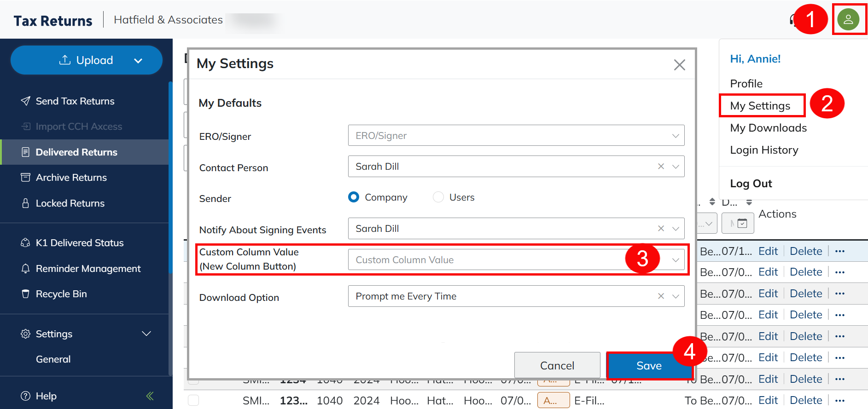Choose Login History in the user menu

[x=764, y=150]
